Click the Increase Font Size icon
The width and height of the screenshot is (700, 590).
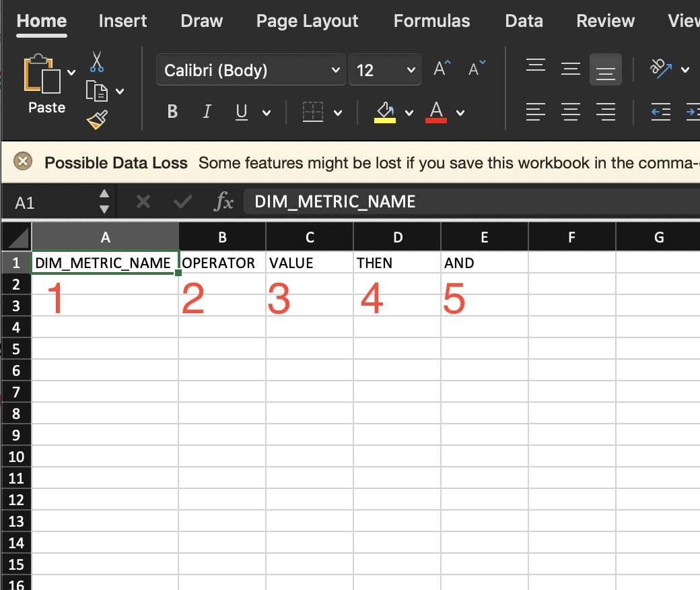(x=441, y=67)
